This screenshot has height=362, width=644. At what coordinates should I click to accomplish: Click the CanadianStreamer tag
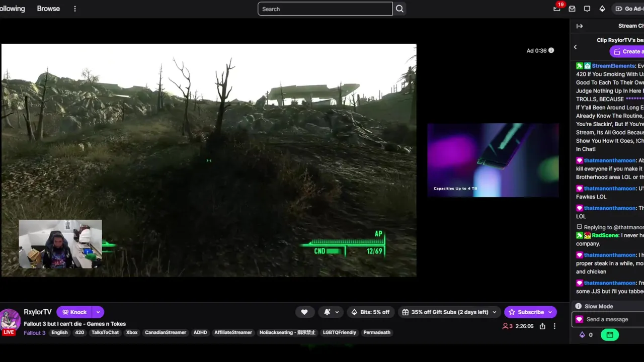(x=166, y=332)
